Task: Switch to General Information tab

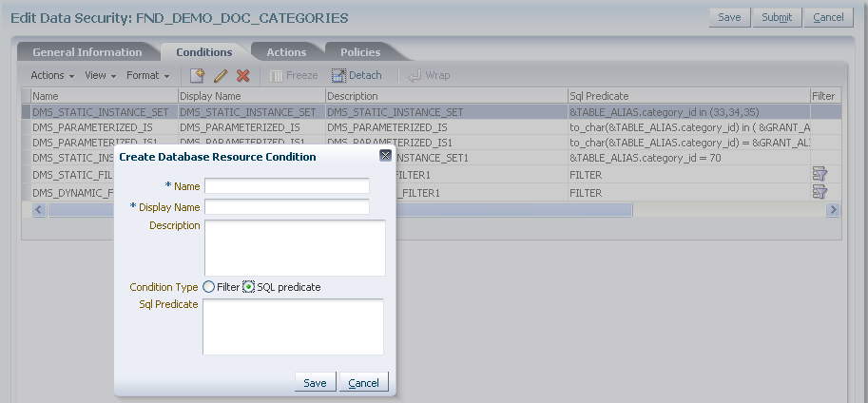Action: (x=87, y=52)
